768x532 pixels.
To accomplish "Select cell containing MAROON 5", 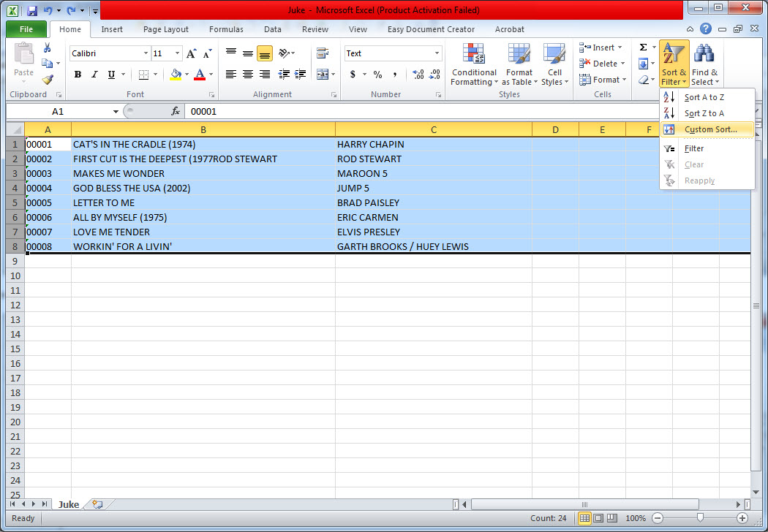I will pos(433,173).
